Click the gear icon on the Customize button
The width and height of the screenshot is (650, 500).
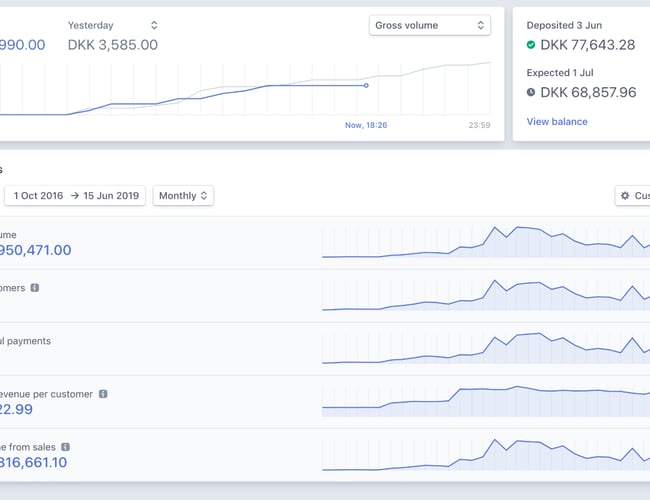click(626, 196)
